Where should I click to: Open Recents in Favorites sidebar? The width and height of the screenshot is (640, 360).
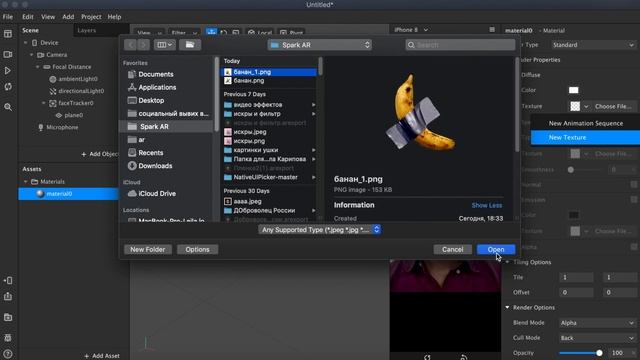click(x=151, y=153)
